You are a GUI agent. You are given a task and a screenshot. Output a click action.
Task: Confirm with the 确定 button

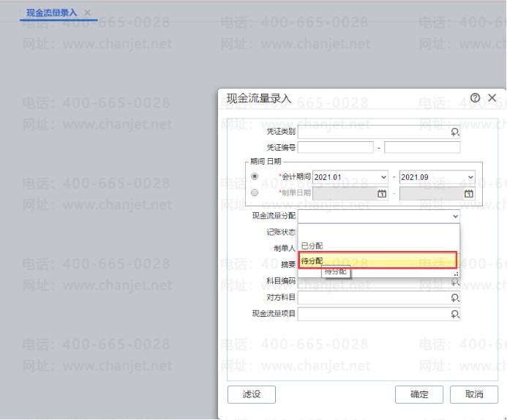tap(419, 394)
